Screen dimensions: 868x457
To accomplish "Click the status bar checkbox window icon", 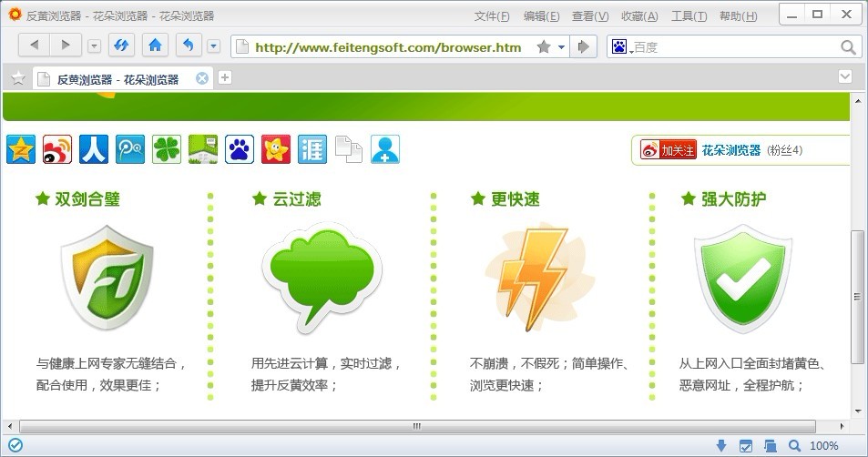I will tap(746, 445).
